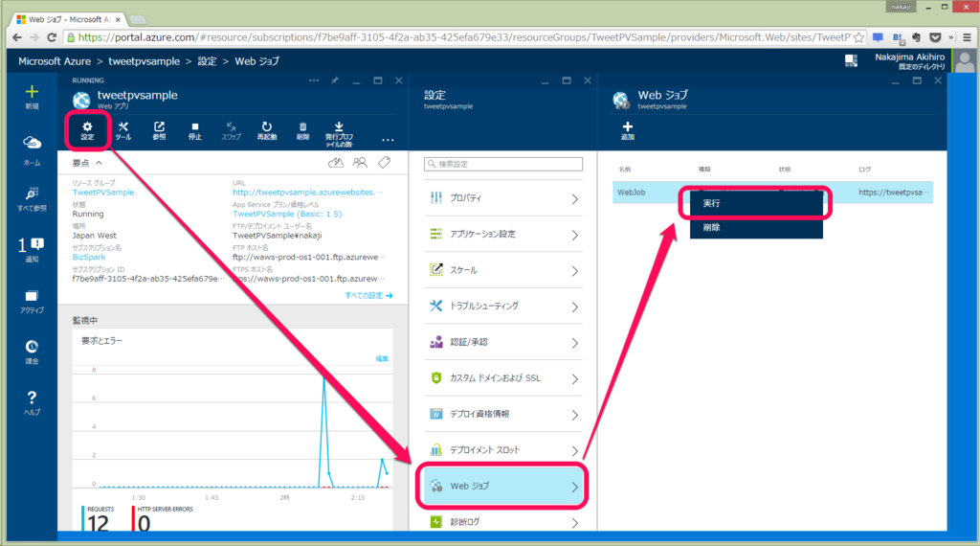The width and height of the screenshot is (980, 546).
Task: Restart the app with 再起動 icon
Action: pyautogui.click(x=267, y=130)
